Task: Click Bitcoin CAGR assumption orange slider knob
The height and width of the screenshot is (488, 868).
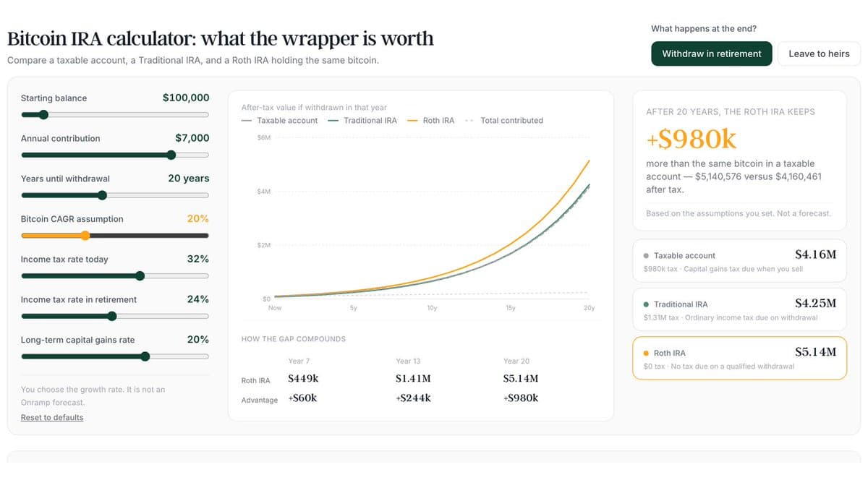Action: [85, 235]
